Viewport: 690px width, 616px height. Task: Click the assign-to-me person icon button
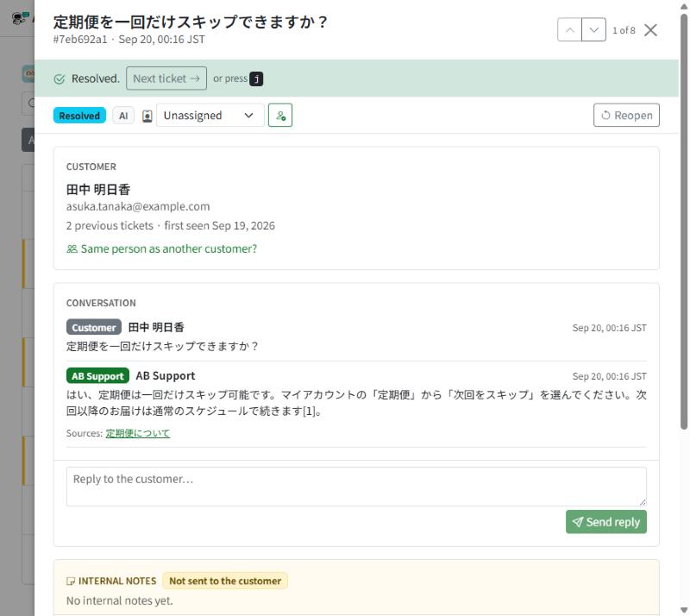point(280,116)
